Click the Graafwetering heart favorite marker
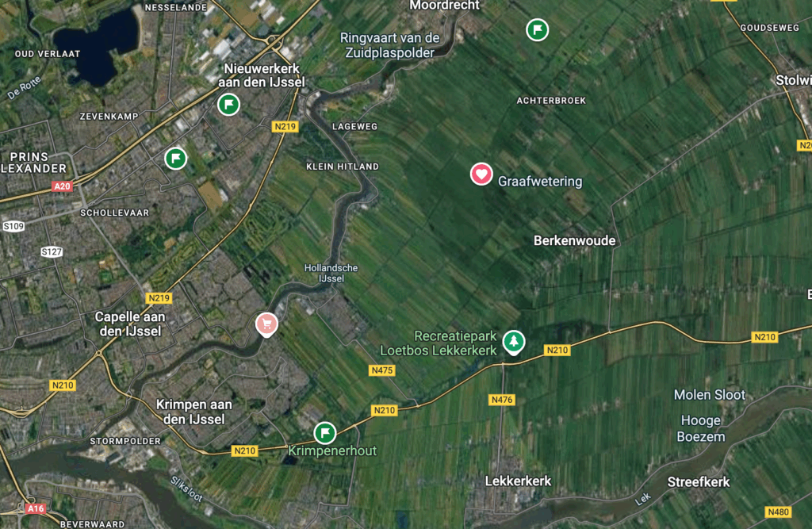The image size is (812, 529). 481,174
